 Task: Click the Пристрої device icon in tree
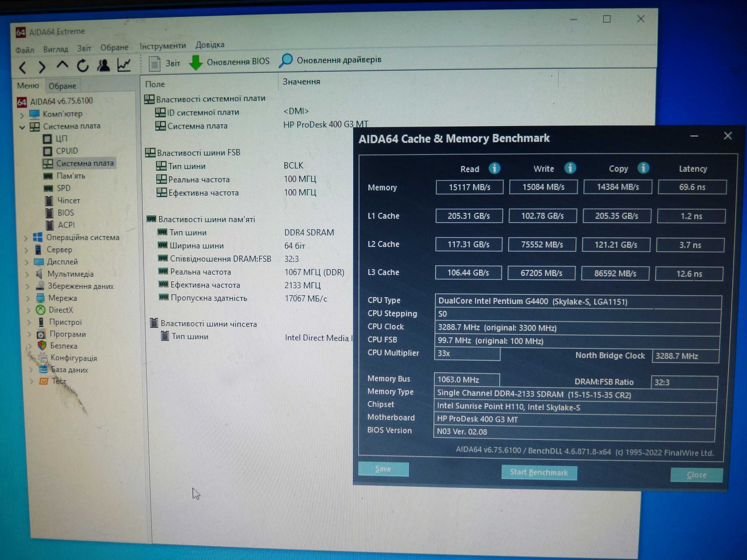41,322
